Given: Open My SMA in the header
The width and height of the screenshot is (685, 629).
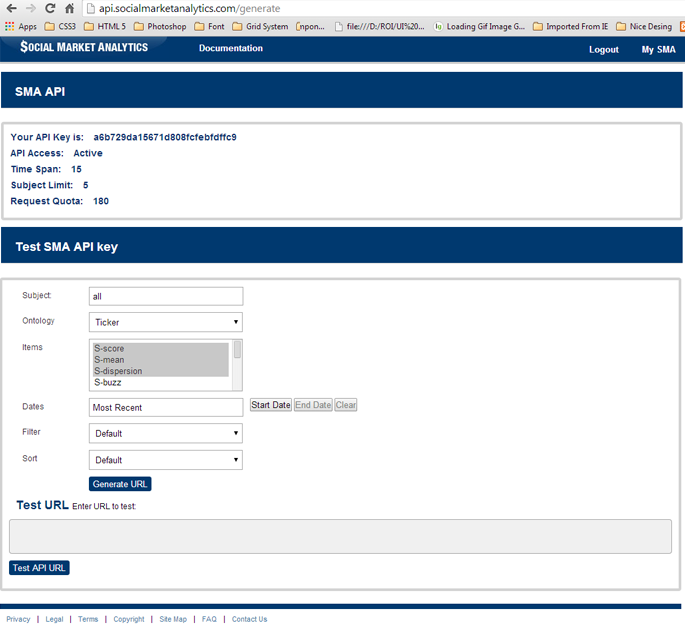Looking at the screenshot, I should click(x=658, y=49).
